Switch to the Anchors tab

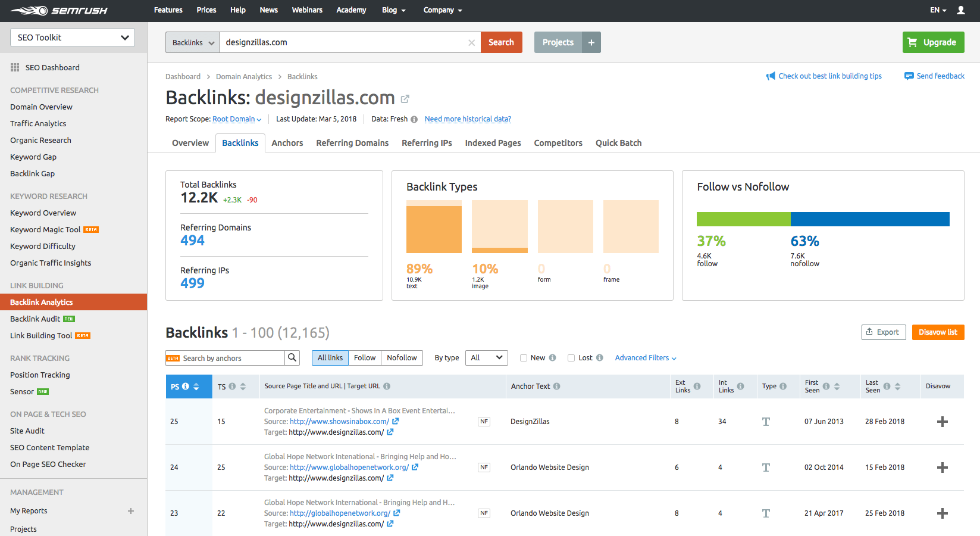(287, 143)
